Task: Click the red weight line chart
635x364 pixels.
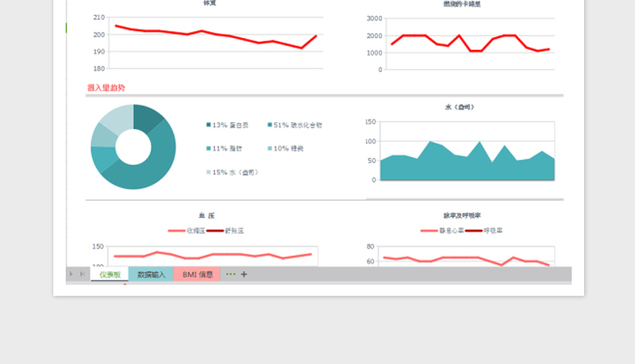Action: (x=215, y=36)
